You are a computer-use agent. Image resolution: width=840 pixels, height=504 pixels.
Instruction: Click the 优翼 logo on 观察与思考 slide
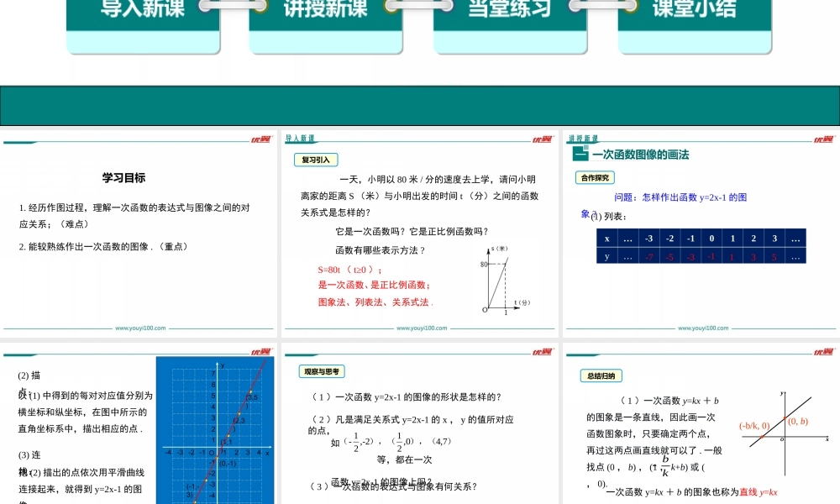pyautogui.click(x=541, y=352)
